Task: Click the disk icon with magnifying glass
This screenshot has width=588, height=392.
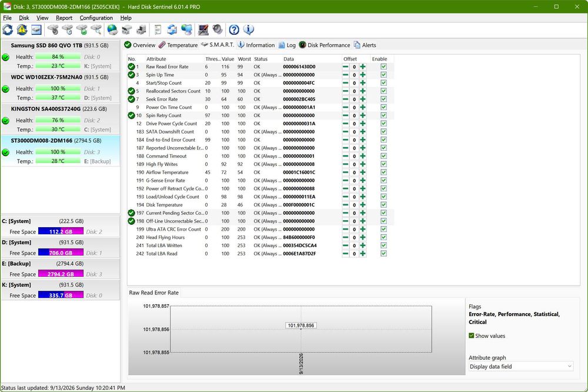Action: click(96, 29)
